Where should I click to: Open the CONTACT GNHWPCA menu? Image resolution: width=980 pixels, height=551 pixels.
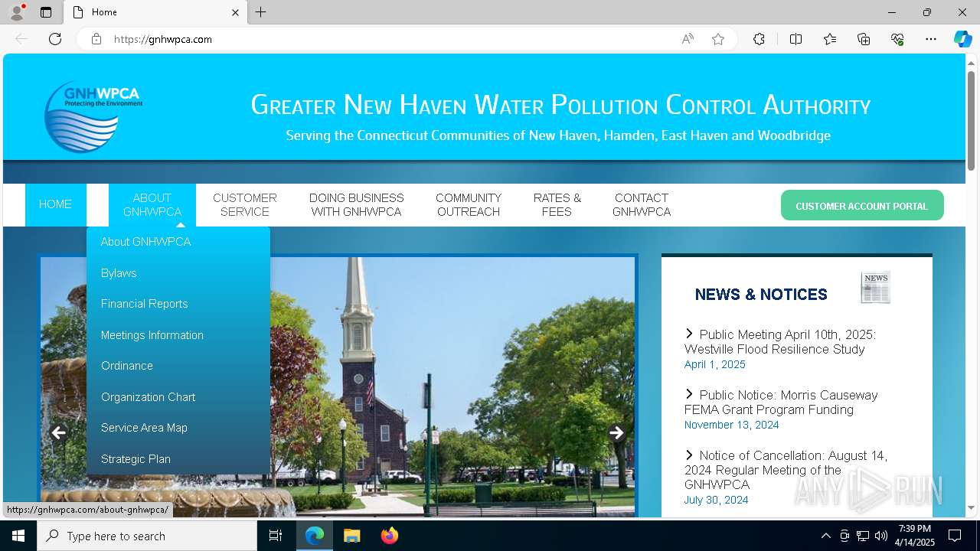(x=642, y=204)
